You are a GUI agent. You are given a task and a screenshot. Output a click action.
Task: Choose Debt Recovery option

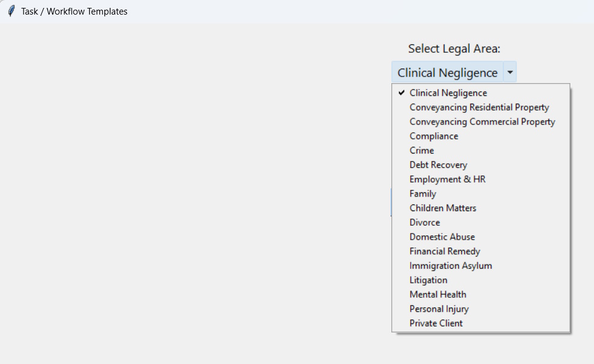tap(438, 165)
